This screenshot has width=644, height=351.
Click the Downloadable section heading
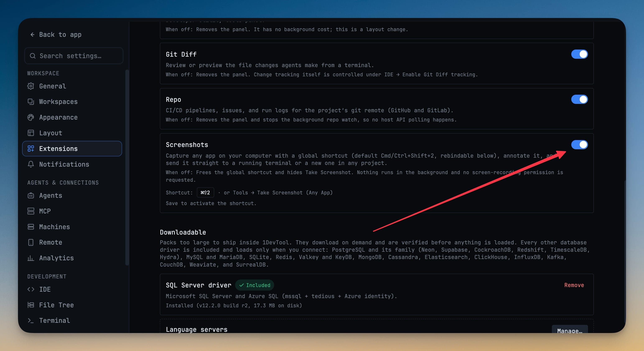click(x=183, y=232)
